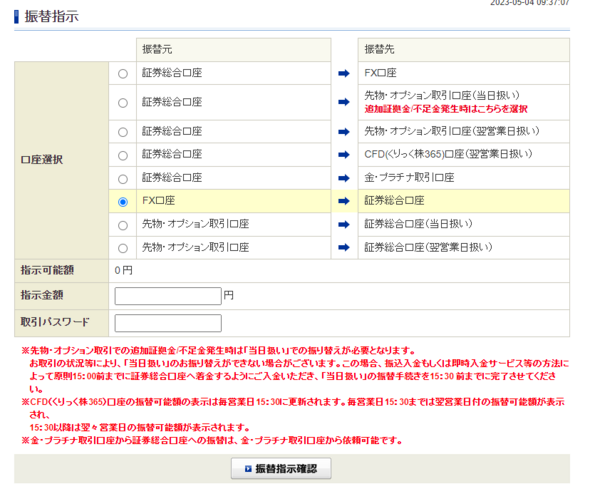This screenshot has width=600, height=489.
Task: Click the 振替元 column header
Action: 233,49
